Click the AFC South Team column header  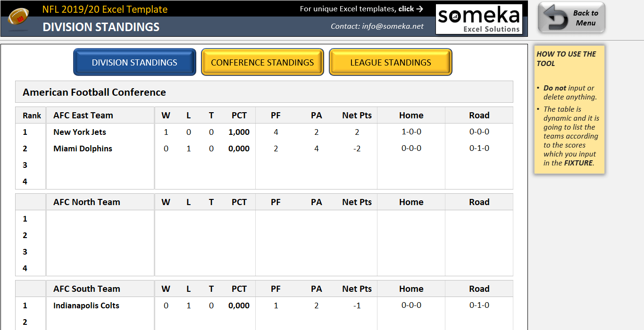click(87, 289)
